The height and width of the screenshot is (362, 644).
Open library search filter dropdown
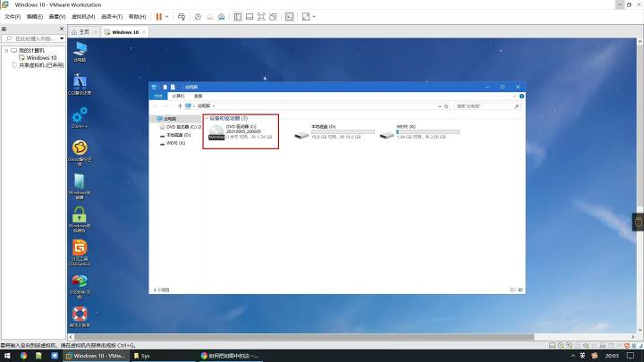[x=62, y=38]
